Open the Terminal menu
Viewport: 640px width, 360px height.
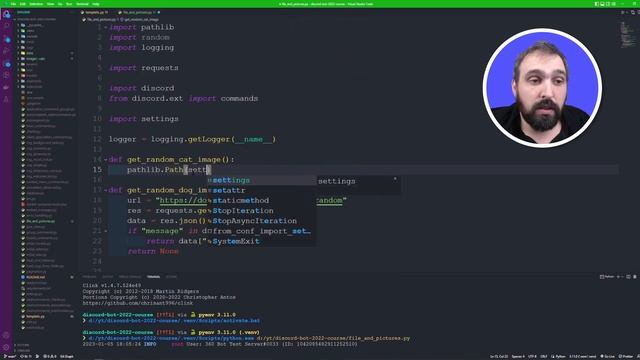82,4
